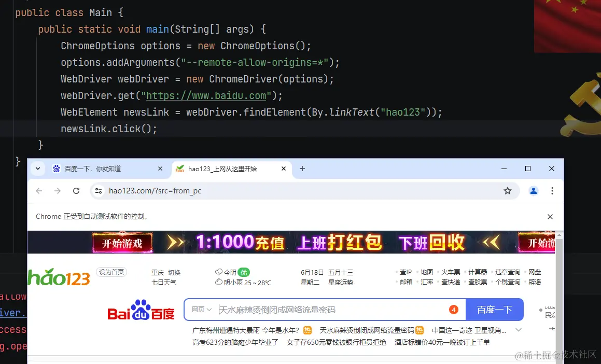Click the "--remote-allow-origins=*" string in code
601x364 pixels.
255,62
